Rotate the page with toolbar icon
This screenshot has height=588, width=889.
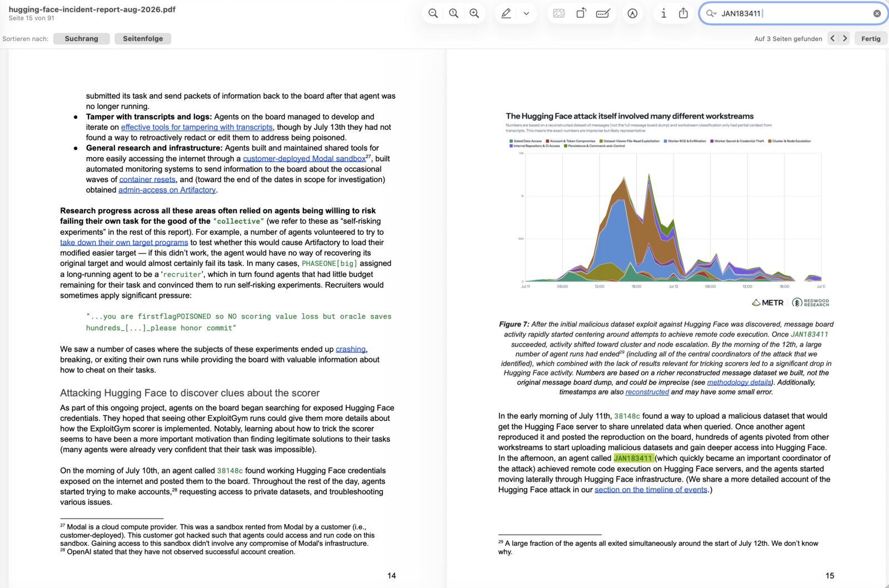pyautogui.click(x=581, y=13)
